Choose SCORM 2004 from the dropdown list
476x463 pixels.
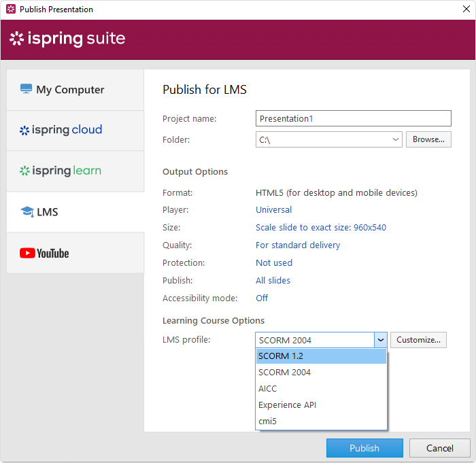(321, 373)
